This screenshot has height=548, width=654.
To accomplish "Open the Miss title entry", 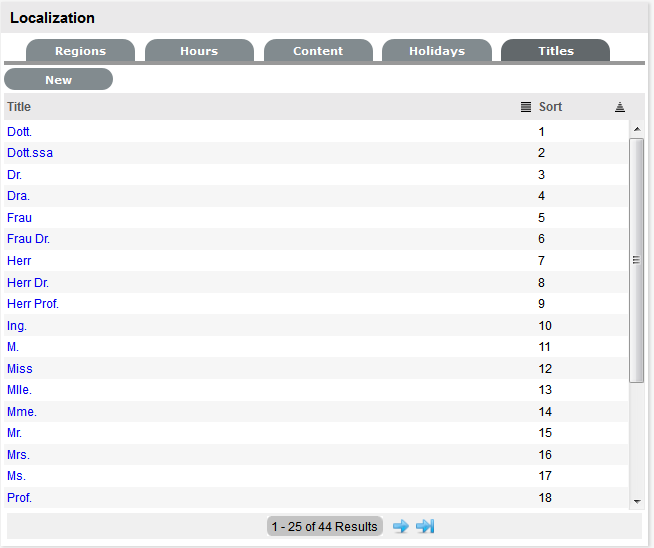I will point(20,369).
